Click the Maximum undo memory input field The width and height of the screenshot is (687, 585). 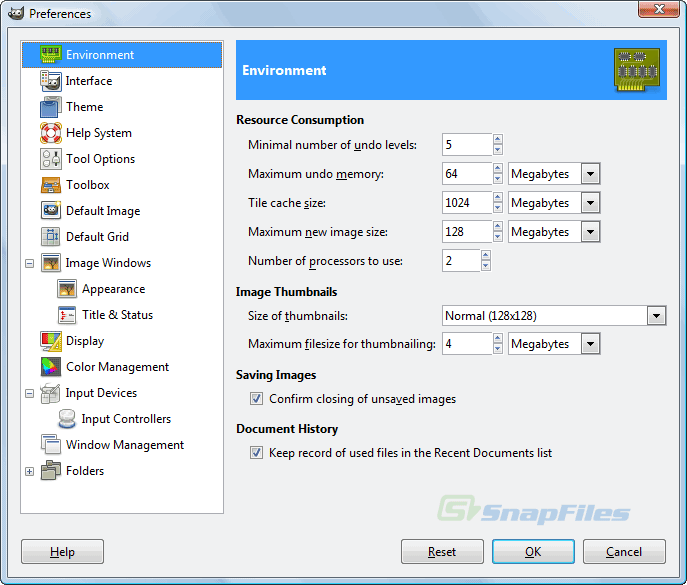coord(466,174)
